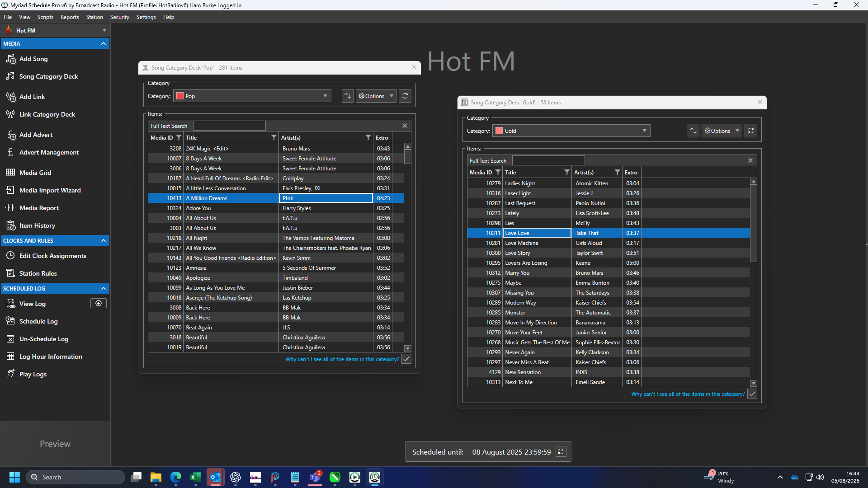Launch Excel from the taskbar
The height and width of the screenshot is (488, 868).
point(195,477)
